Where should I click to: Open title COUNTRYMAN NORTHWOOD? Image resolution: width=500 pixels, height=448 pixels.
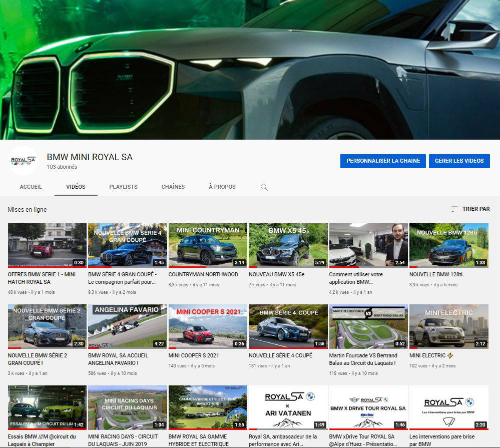coord(203,274)
